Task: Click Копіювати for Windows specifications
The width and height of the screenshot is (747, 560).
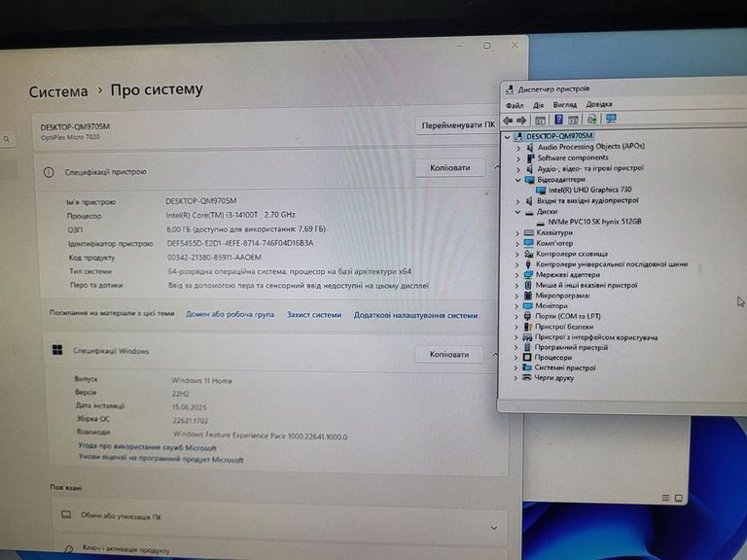Action: click(448, 354)
